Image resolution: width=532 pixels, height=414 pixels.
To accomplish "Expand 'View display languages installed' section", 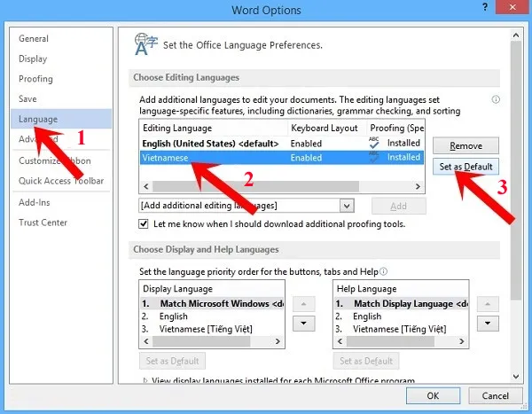I will point(145,380).
